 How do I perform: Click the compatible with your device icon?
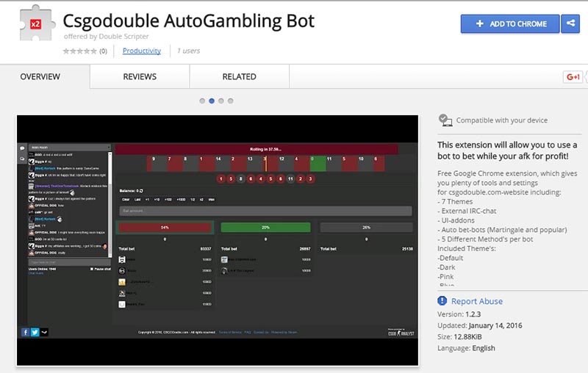444,120
